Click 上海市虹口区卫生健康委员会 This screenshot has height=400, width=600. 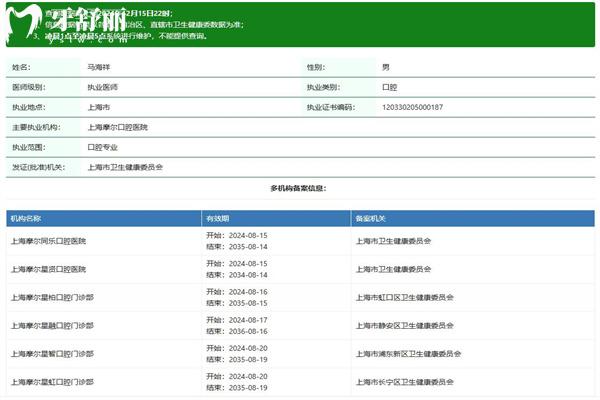click(x=405, y=297)
